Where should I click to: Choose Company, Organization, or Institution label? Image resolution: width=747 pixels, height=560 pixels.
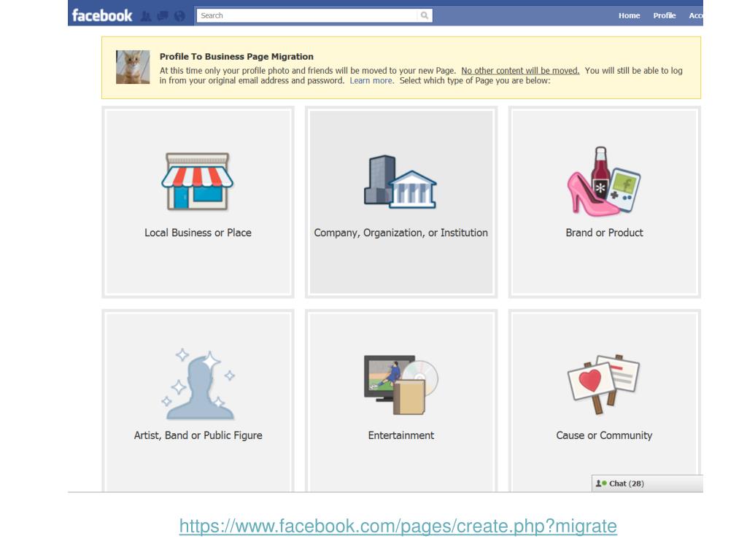pyautogui.click(x=400, y=233)
